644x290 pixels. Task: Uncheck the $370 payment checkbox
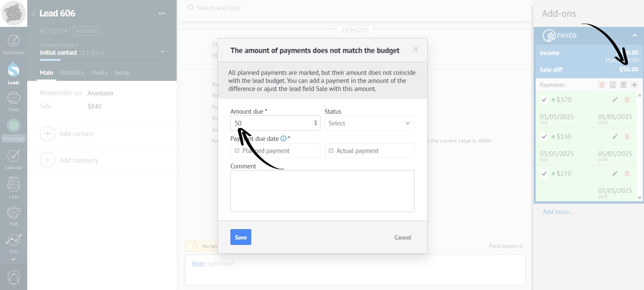pos(544,100)
